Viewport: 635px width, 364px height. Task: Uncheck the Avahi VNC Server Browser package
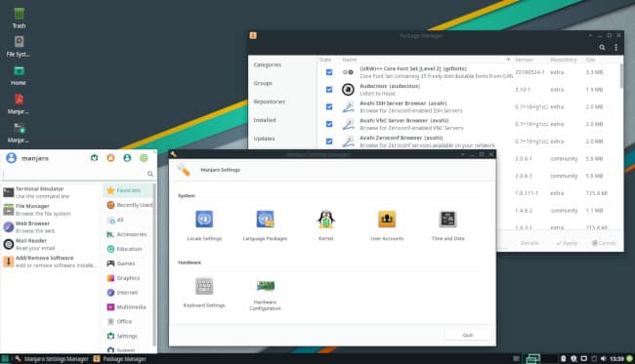coord(329,124)
